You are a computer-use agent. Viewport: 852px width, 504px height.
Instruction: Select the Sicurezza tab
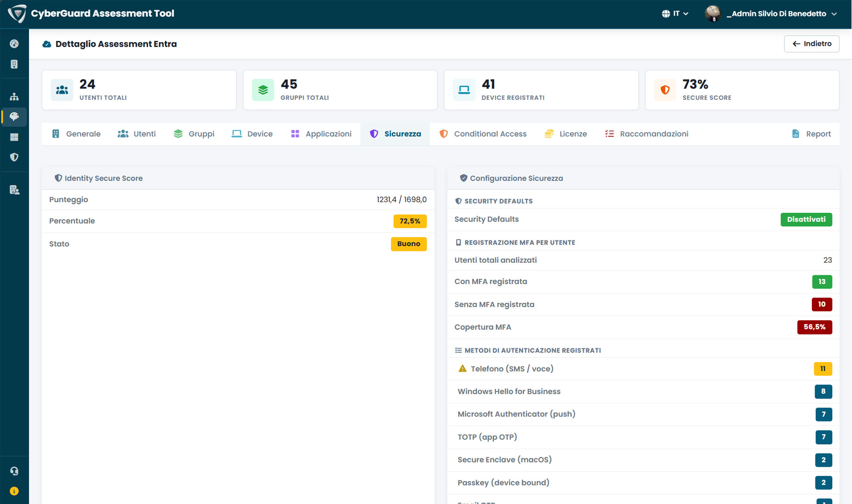tap(395, 134)
